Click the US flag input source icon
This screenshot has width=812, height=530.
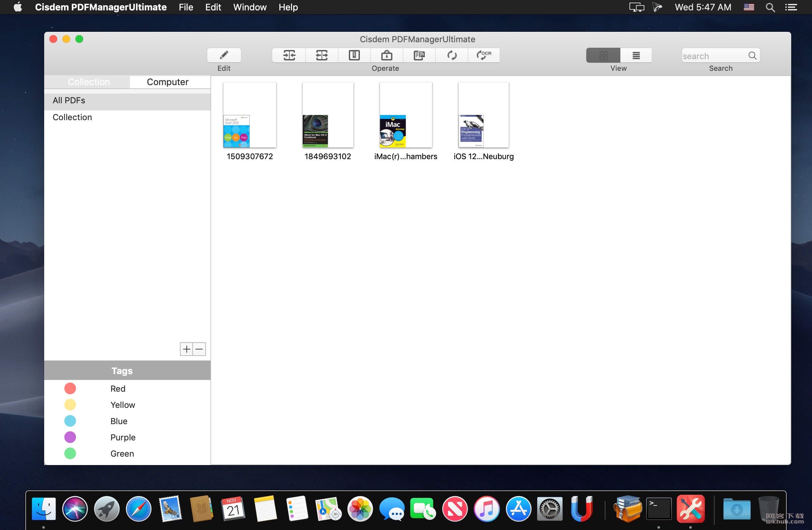point(749,7)
